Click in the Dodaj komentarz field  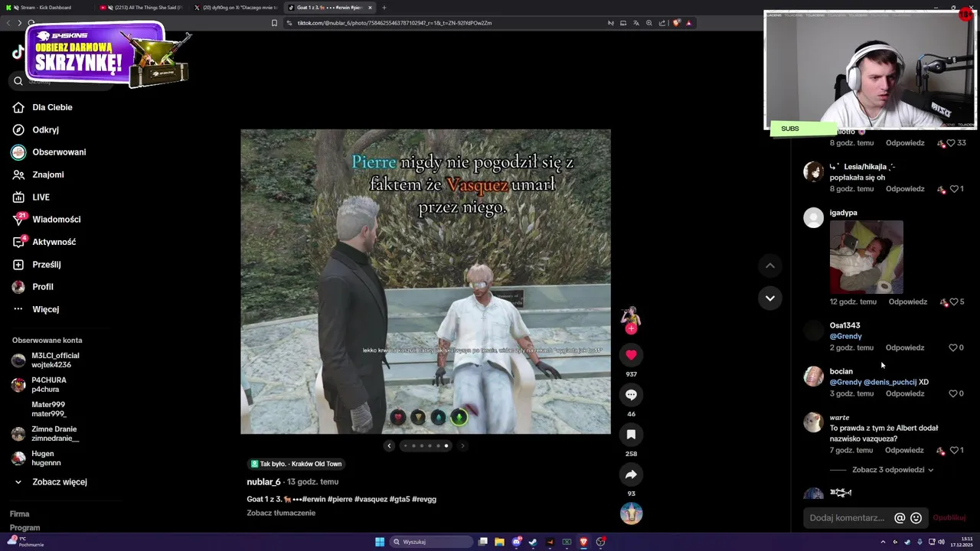pyautogui.click(x=846, y=518)
